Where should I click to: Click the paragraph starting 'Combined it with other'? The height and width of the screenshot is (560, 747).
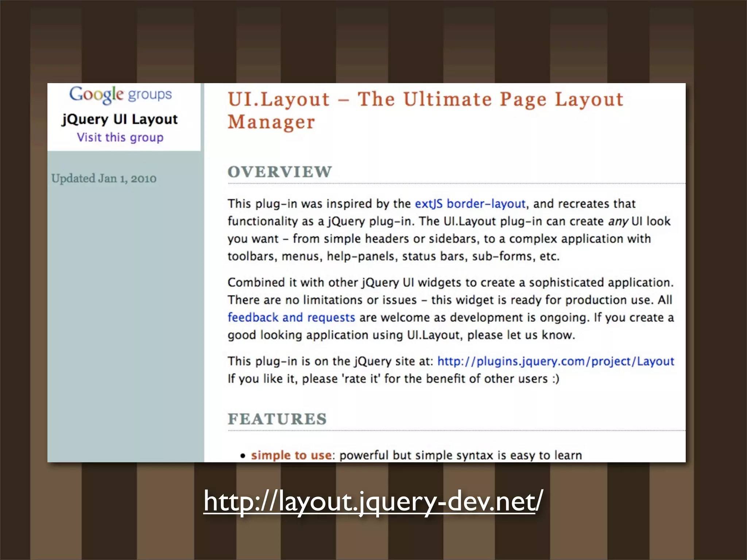point(451,300)
